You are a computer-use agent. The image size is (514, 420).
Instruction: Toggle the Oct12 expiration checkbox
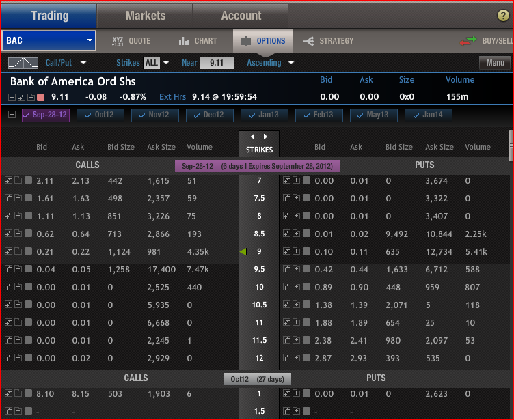coord(100,115)
